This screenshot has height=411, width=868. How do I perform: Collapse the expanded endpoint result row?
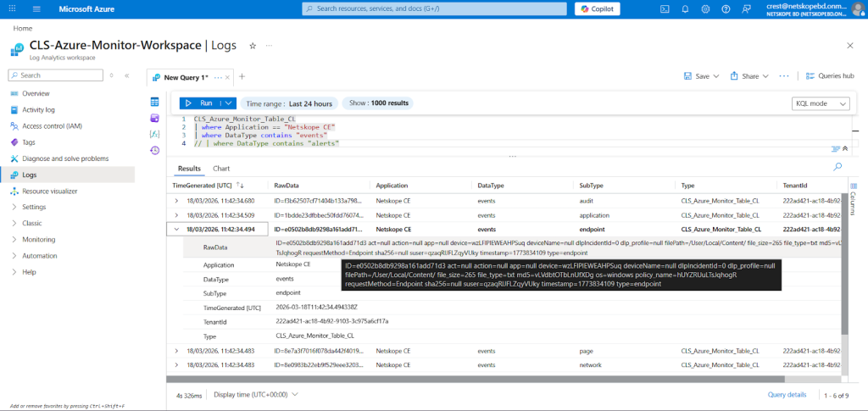coord(176,229)
